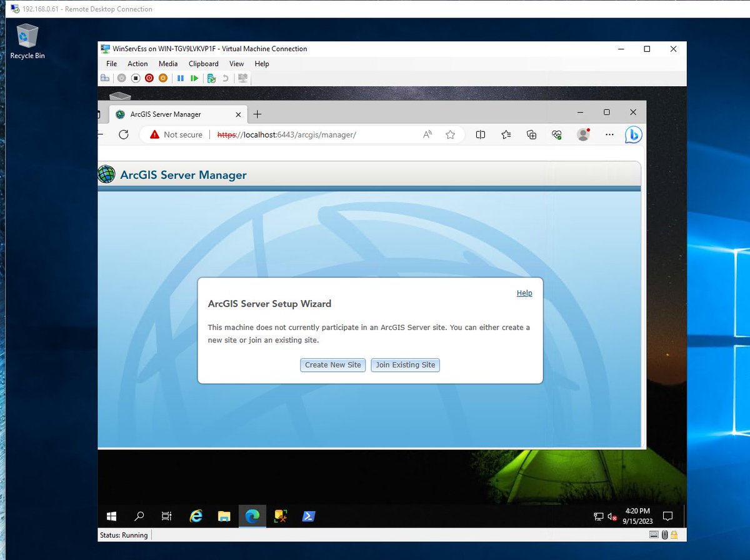The width and height of the screenshot is (750, 560).
Task: Save VM state using the orange icon
Action: pyautogui.click(x=162, y=78)
